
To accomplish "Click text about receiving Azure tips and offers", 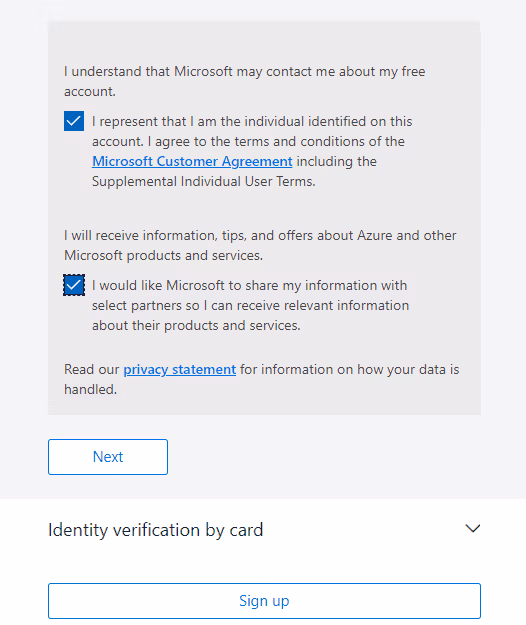I will coord(260,245).
